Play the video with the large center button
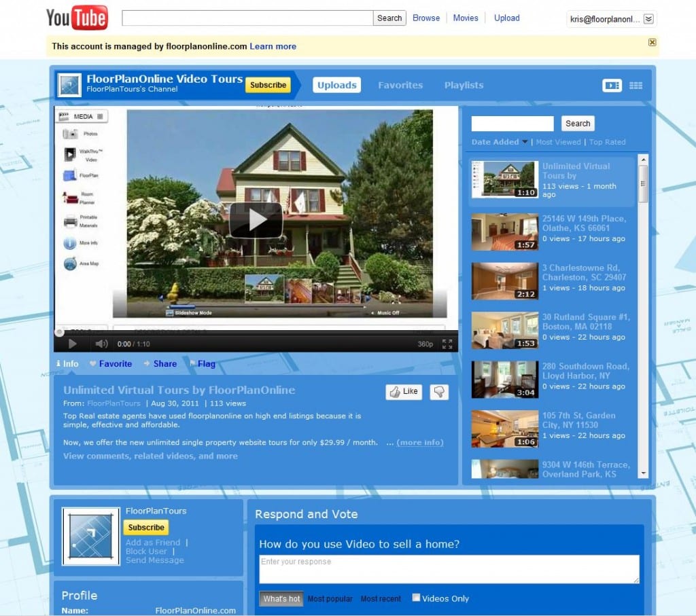 pyautogui.click(x=256, y=220)
